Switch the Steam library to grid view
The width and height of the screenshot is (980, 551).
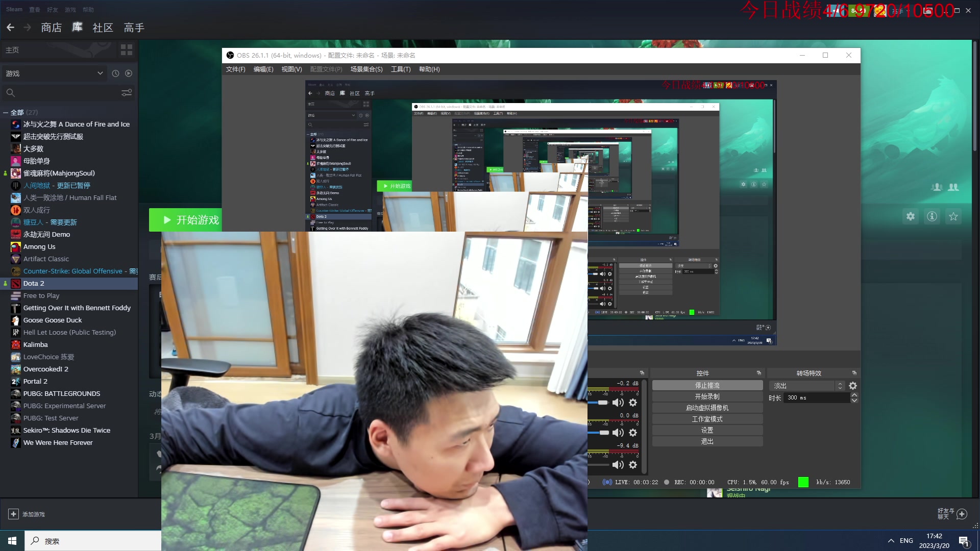[126, 49]
